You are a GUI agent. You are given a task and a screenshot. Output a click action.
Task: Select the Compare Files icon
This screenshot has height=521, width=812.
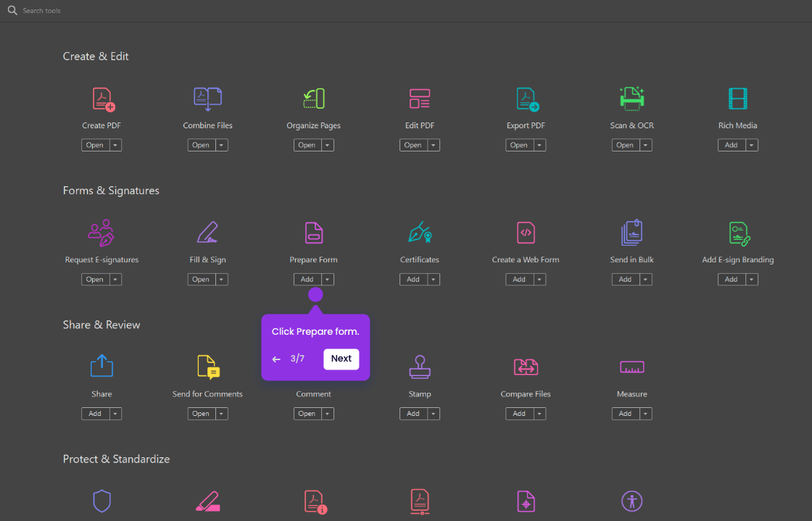click(x=526, y=367)
